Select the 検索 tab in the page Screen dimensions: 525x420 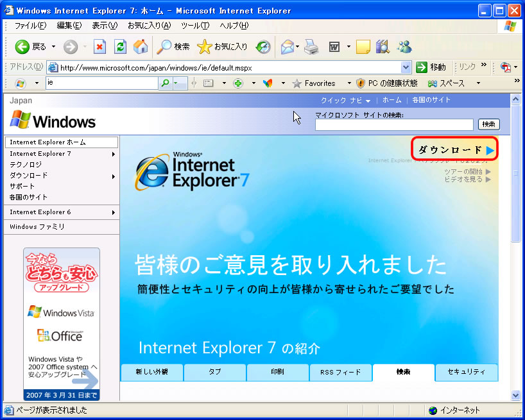click(x=404, y=372)
